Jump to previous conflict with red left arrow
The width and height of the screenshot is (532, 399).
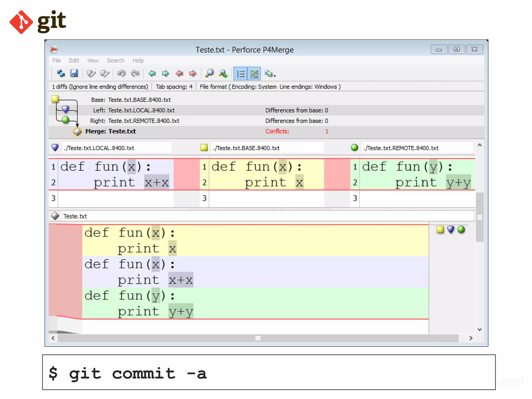(x=179, y=74)
